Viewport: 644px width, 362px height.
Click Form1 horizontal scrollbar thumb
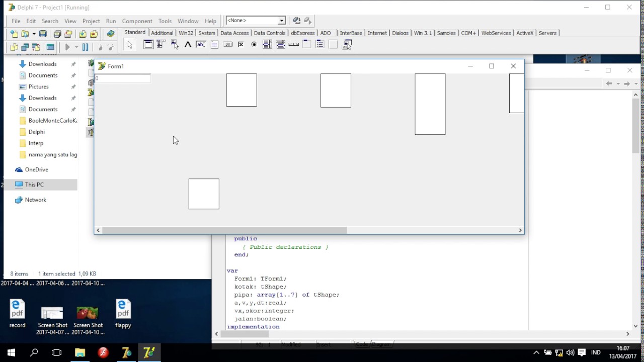(224, 230)
